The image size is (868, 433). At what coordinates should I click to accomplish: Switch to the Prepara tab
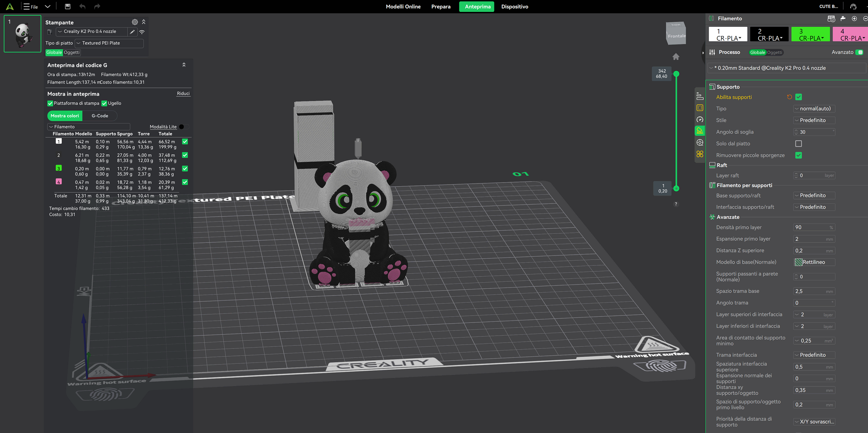point(441,6)
